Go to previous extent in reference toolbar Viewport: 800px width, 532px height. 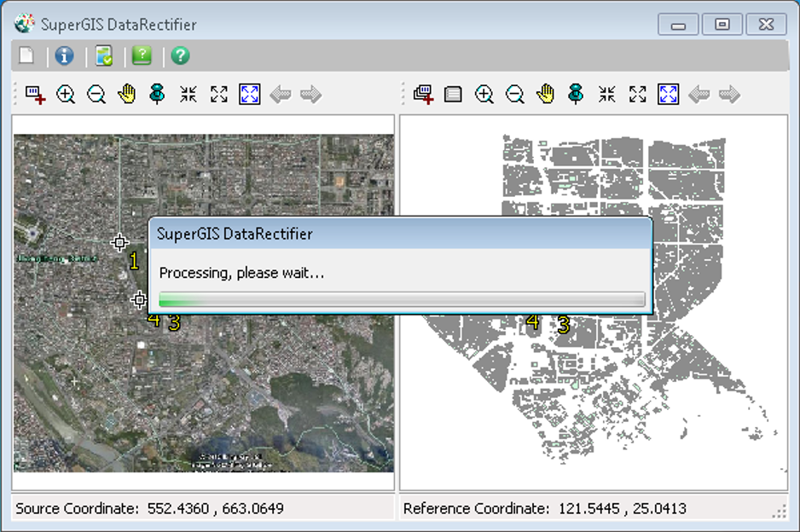[x=699, y=95]
